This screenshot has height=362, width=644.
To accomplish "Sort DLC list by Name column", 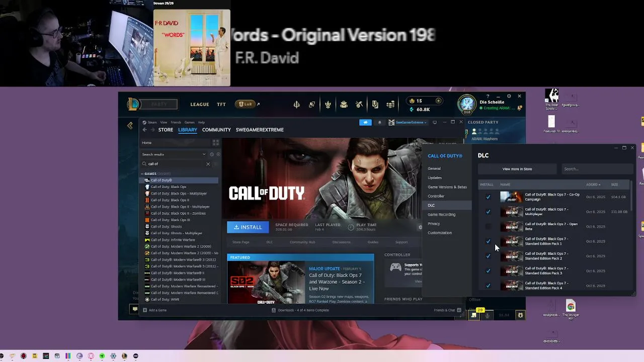I will 505,185.
